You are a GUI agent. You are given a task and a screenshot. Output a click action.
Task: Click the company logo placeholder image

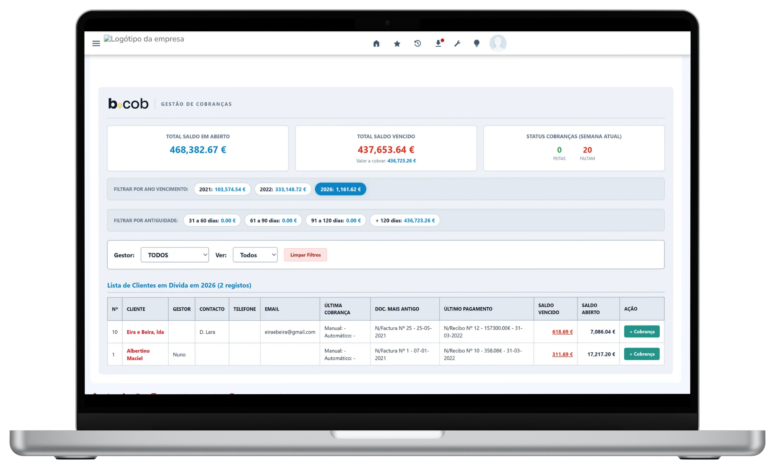(x=144, y=39)
